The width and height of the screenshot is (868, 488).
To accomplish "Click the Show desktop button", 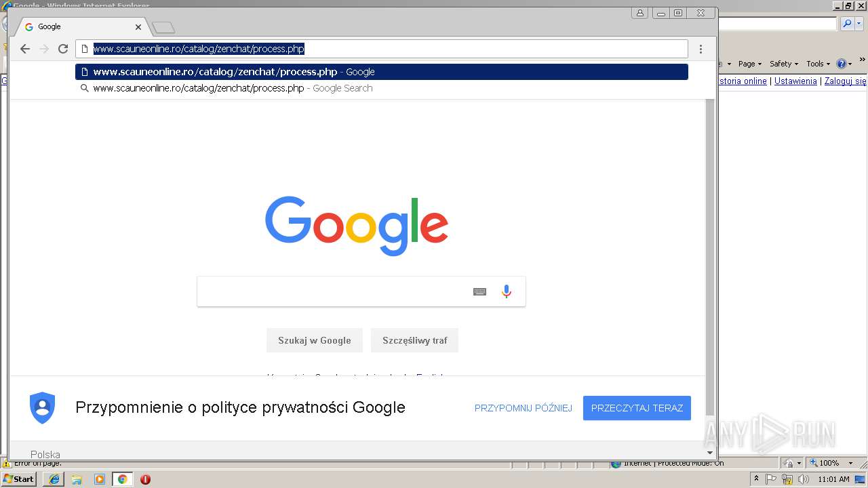I will (861, 479).
